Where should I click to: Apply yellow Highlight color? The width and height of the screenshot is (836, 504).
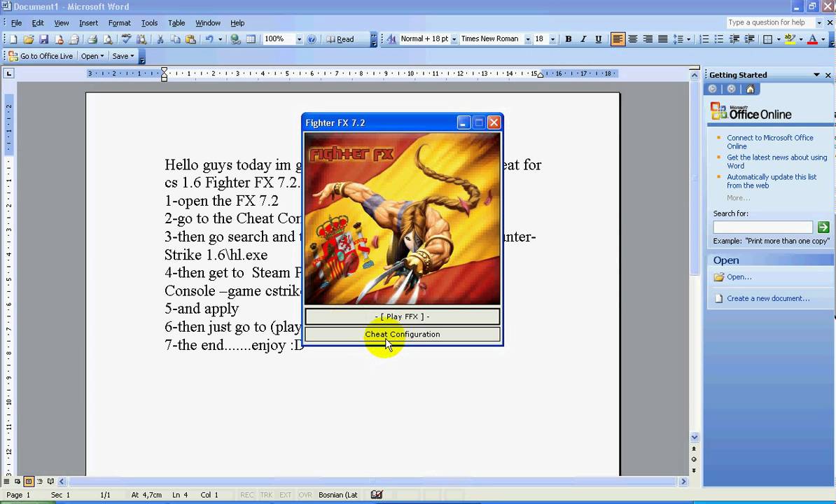790,39
